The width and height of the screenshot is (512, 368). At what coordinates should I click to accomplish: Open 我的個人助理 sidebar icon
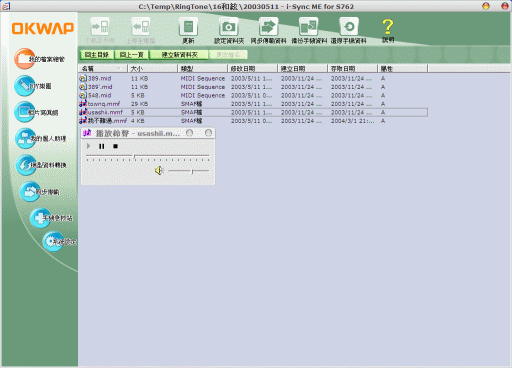25,138
